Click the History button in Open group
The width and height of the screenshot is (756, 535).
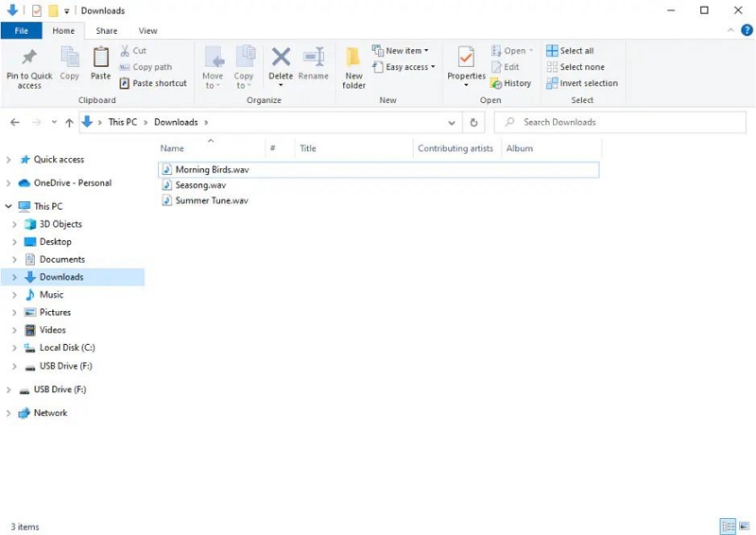pos(511,83)
